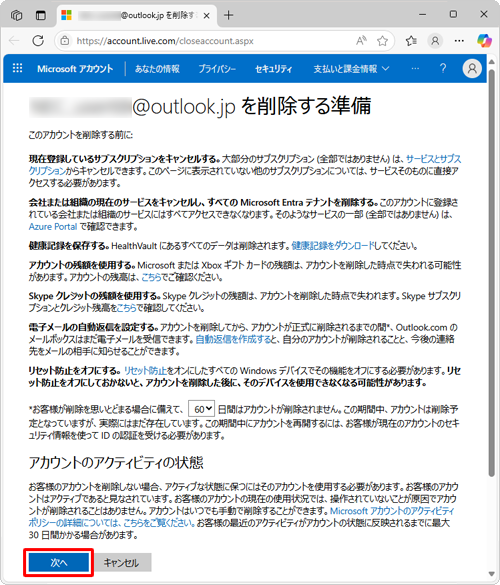Open the リセット防止 link
500x585 pixels.
click(145, 370)
